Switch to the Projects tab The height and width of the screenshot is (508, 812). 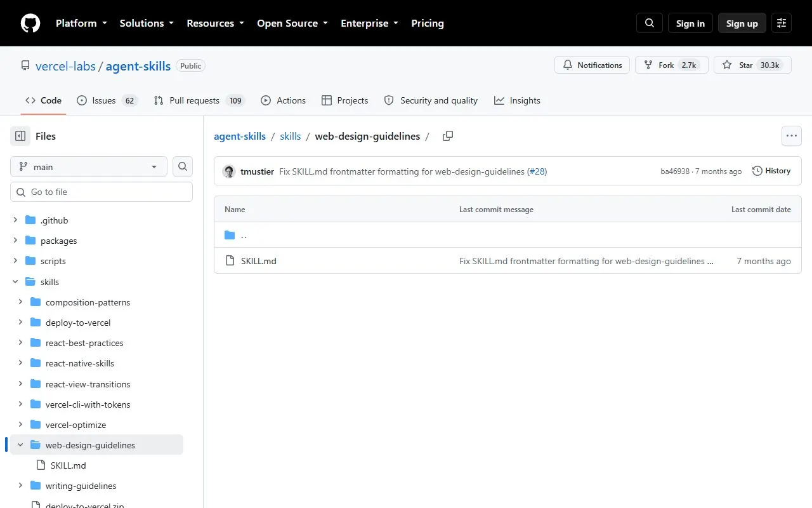344,100
